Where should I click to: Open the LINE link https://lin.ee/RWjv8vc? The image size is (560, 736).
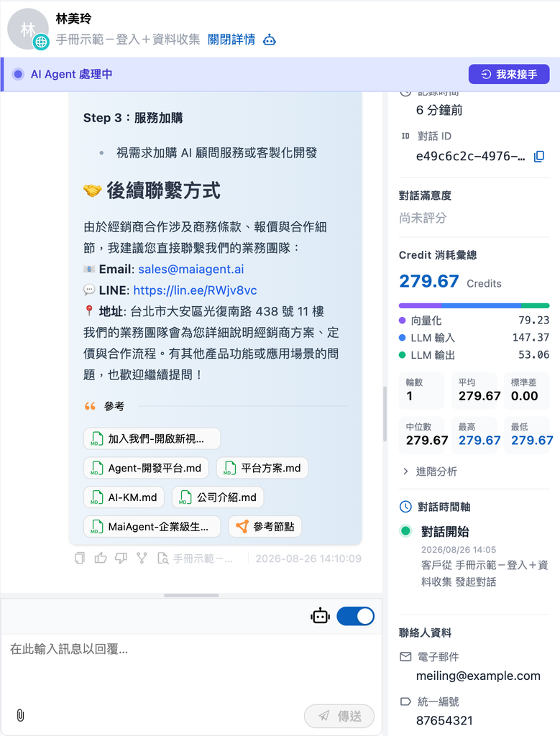[195, 290]
